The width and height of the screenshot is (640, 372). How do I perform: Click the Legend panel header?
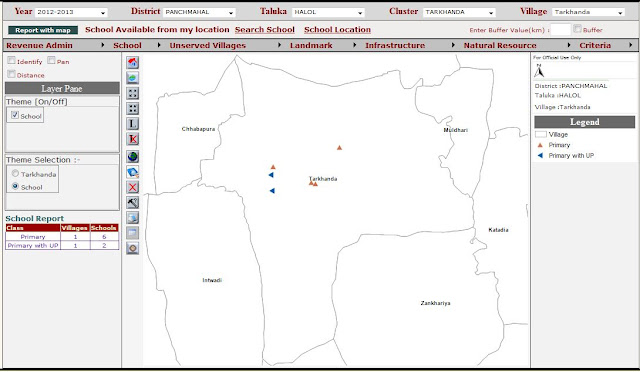pos(584,122)
